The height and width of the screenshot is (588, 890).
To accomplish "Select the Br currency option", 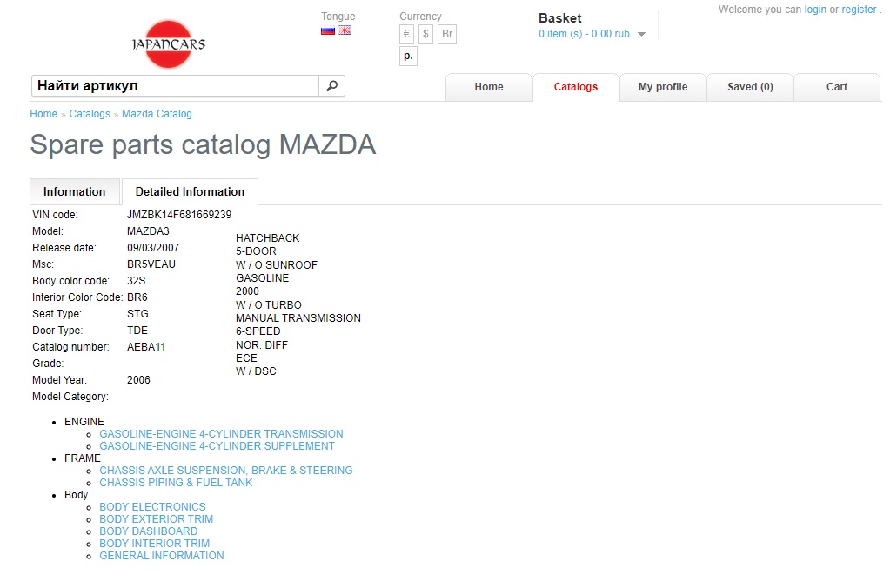I will (x=446, y=34).
